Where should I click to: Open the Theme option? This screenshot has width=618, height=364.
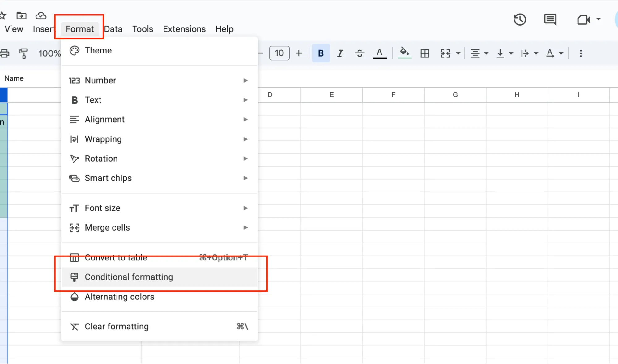98,50
